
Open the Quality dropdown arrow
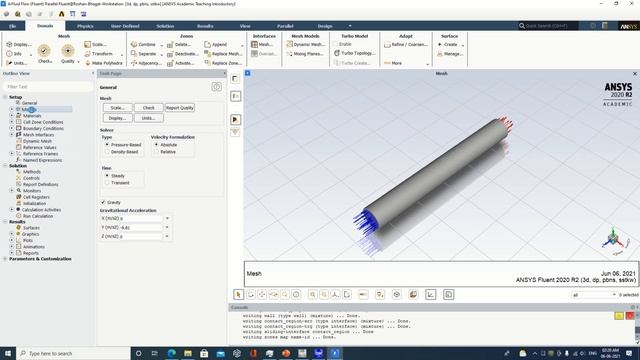tap(78, 62)
